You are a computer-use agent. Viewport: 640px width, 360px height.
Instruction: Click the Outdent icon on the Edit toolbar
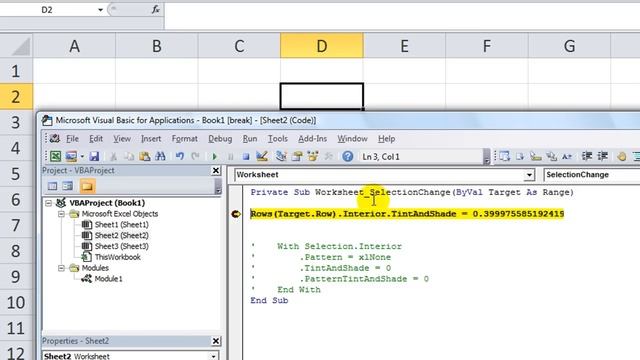pos(602,156)
